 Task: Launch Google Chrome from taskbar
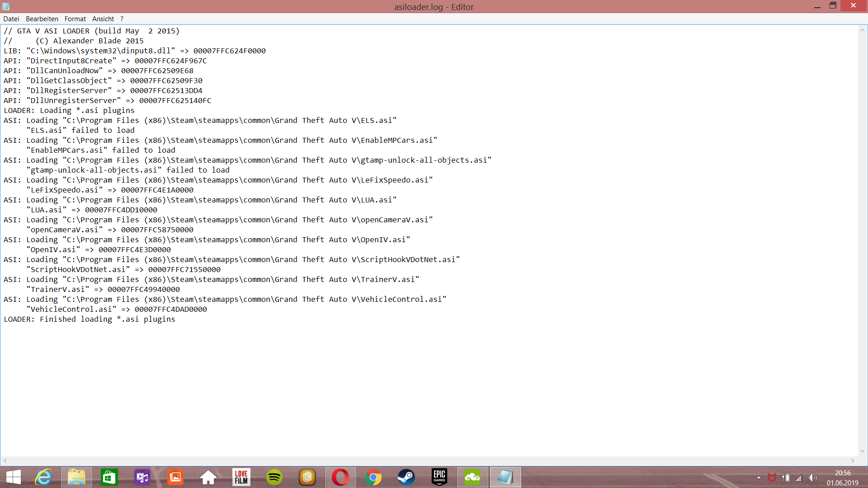pos(373,477)
